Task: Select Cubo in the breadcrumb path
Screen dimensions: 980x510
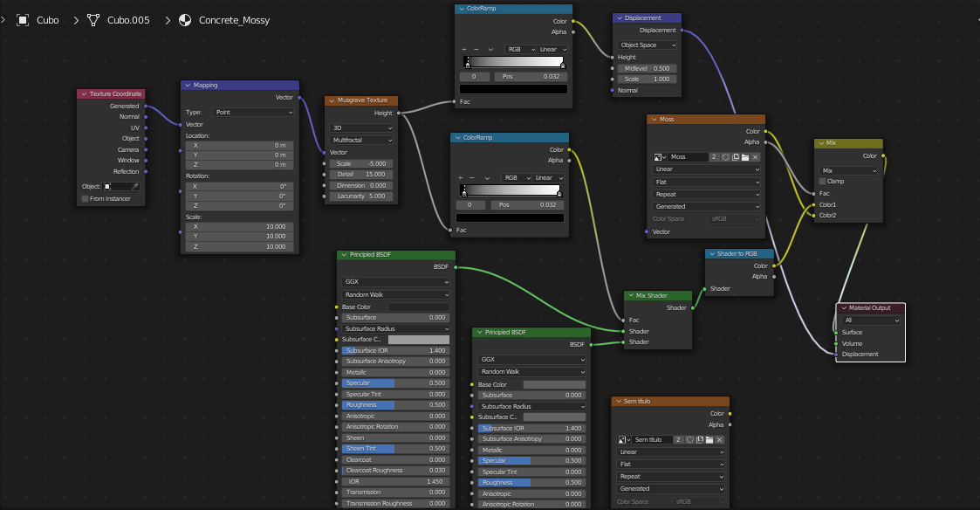Action: (47, 20)
